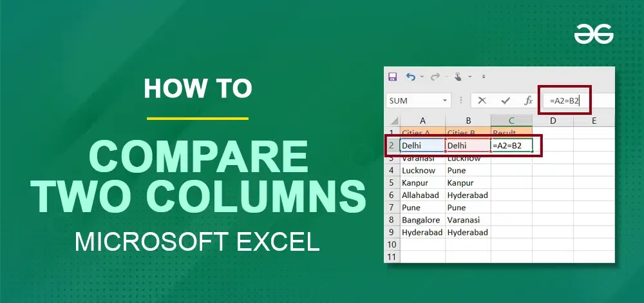This screenshot has width=644, height=303.
Task: Click cell A8 containing Bangalore
Action: [422, 220]
